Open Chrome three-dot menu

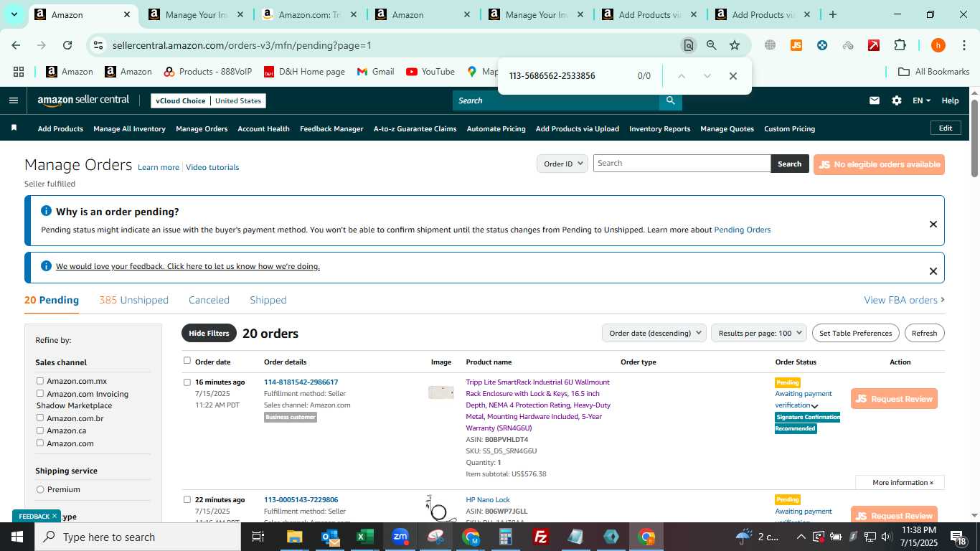tap(963, 45)
